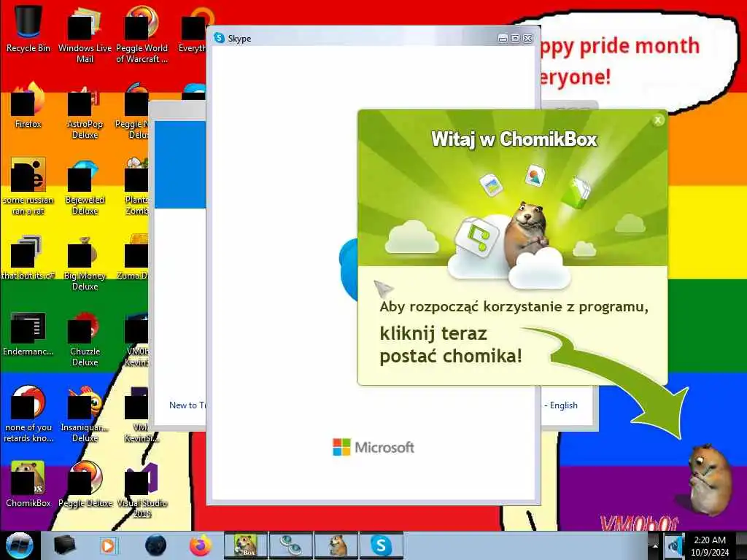Minimize the Skype window
Screen dimensions: 747x560
[x=503, y=38]
